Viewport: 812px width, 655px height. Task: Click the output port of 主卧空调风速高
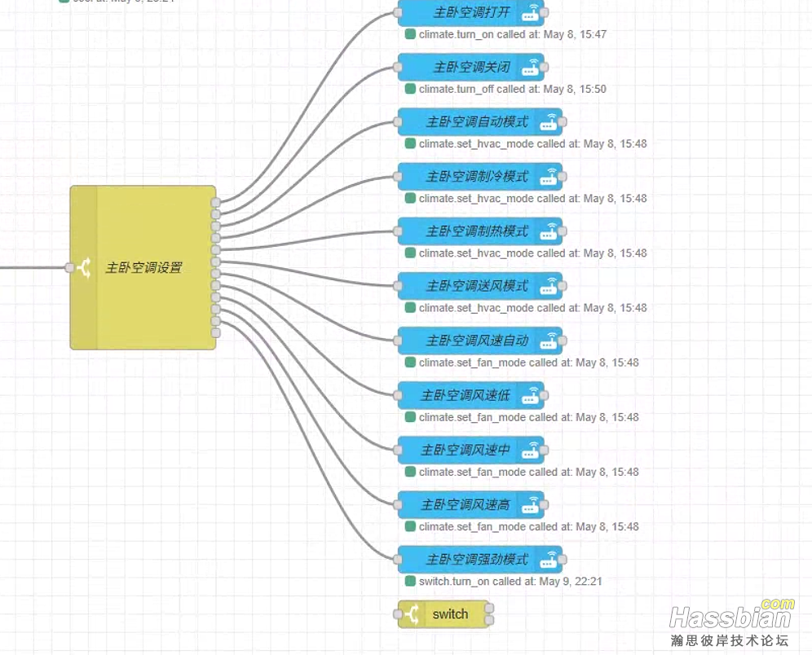[x=545, y=505]
